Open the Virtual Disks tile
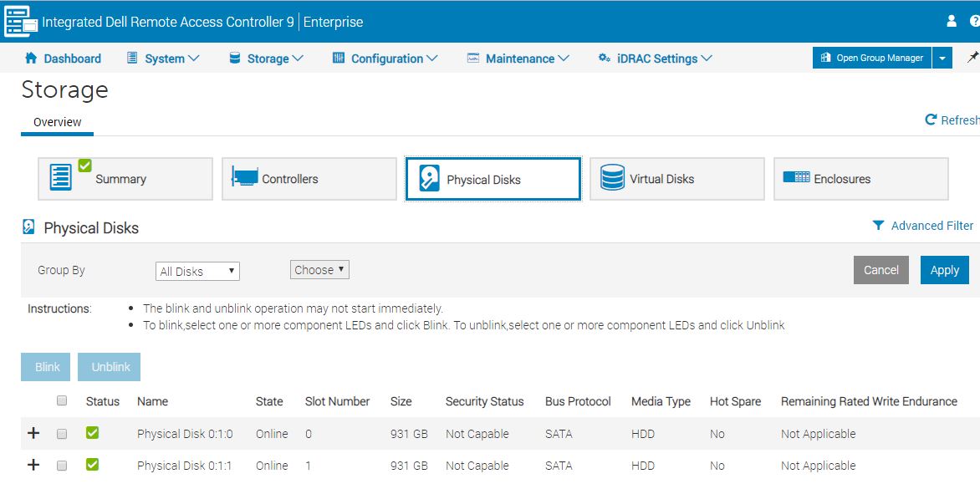The image size is (980, 484). point(676,179)
